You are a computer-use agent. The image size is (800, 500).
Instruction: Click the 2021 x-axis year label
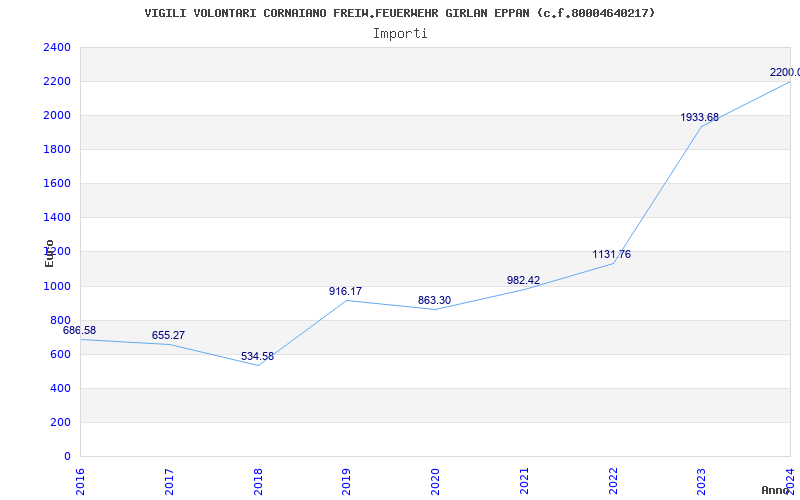(x=524, y=481)
